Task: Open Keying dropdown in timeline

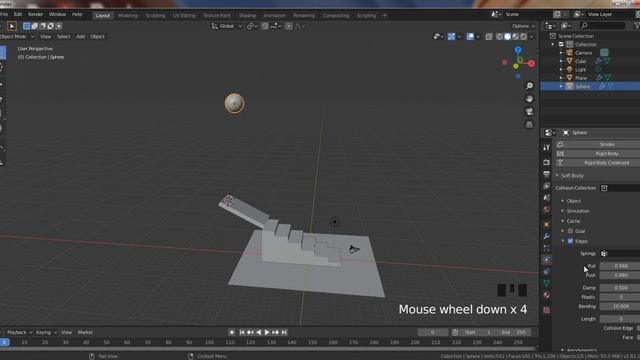Action: [x=46, y=332]
